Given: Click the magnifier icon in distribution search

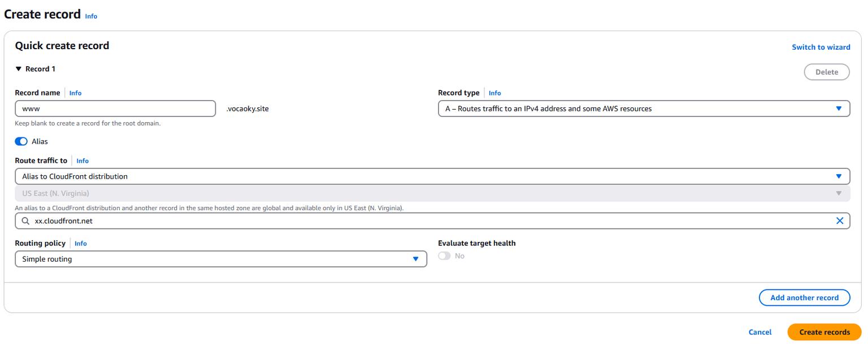Looking at the screenshot, I should tap(25, 221).
